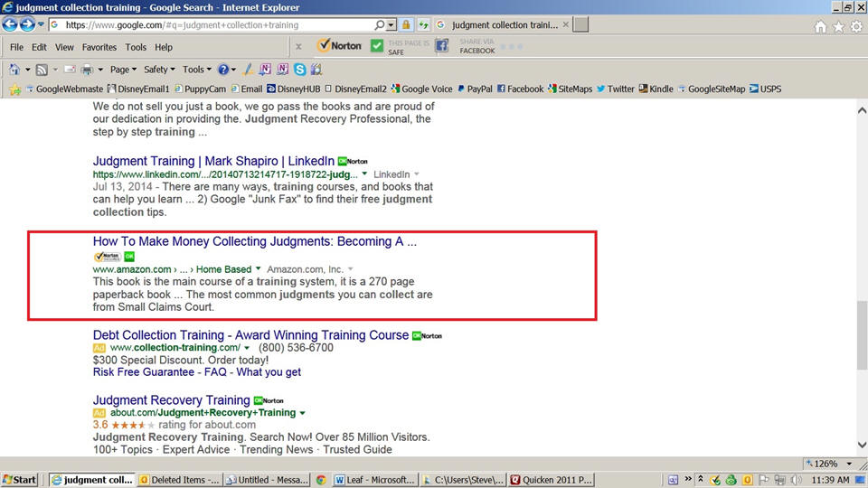This screenshot has height=488, width=868.
Task: Click the Norton logo in the toolbar
Action: (x=340, y=46)
